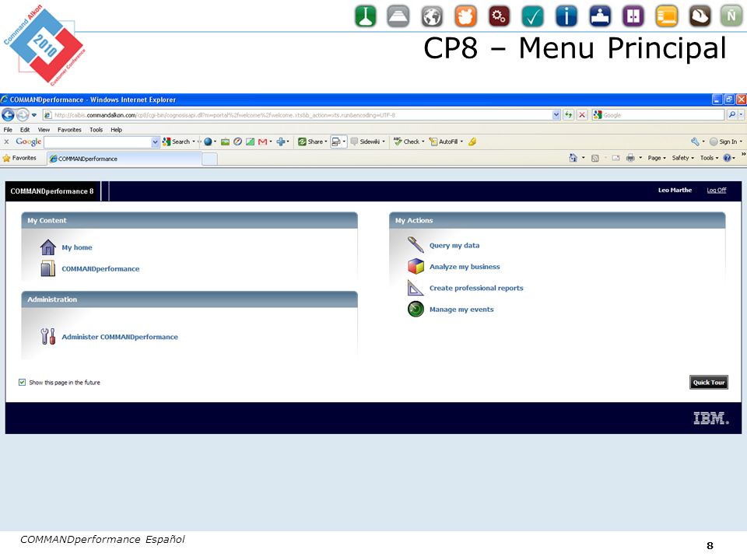Viewport: 747px width, 560px height.
Task: Open the address bar dropdown arrow
Action: pyautogui.click(x=556, y=115)
